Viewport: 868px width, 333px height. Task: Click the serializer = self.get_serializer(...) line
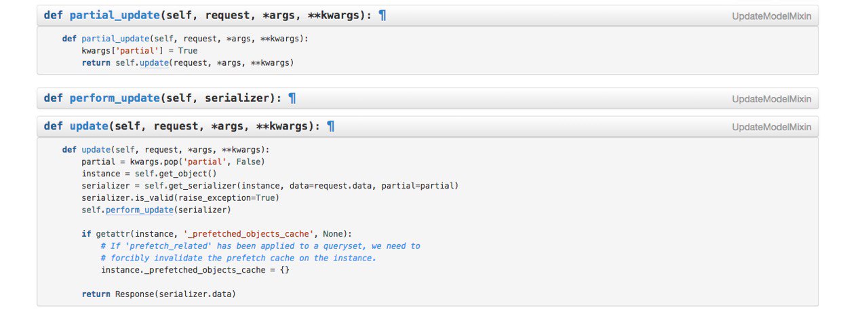(270, 186)
